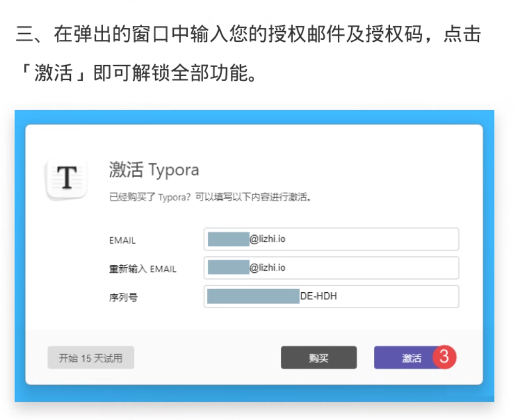Click the 重新输入 EMAIL label
The height and width of the screenshot is (420, 525).
click(143, 269)
